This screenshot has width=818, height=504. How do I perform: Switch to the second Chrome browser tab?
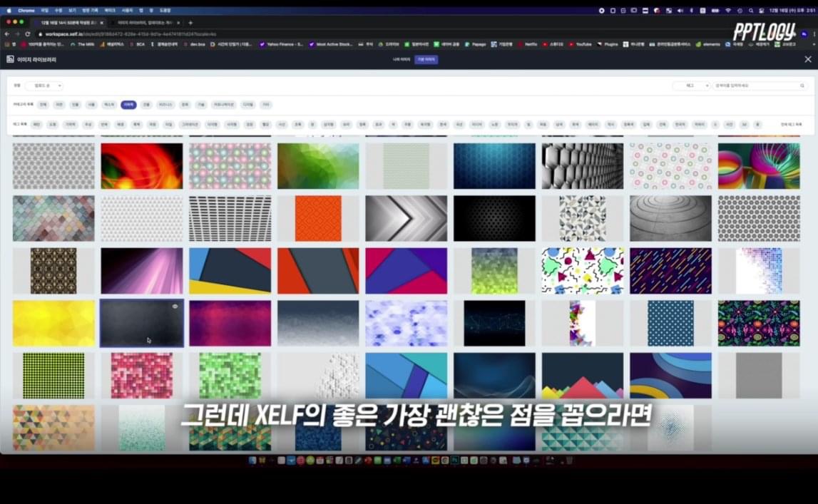[145, 22]
